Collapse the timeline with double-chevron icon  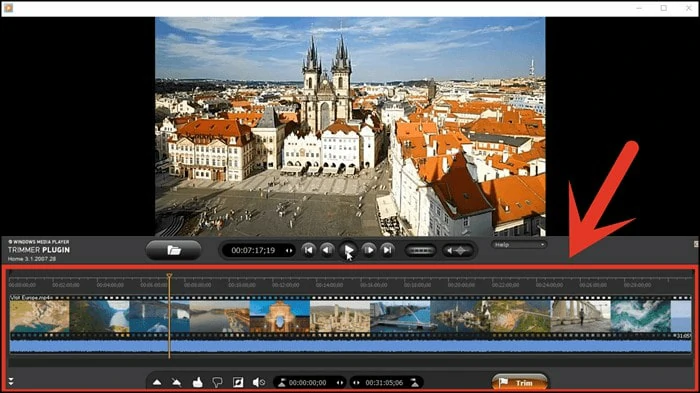pyautogui.click(x=11, y=382)
